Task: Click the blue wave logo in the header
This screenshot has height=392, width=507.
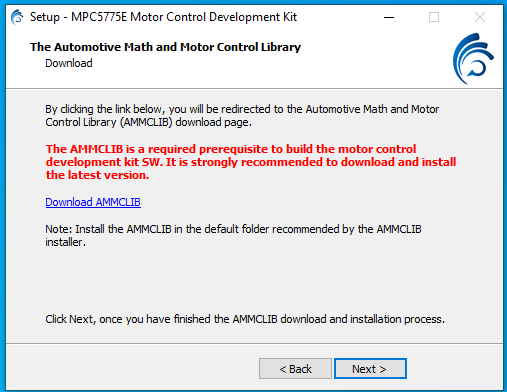Action: (473, 58)
